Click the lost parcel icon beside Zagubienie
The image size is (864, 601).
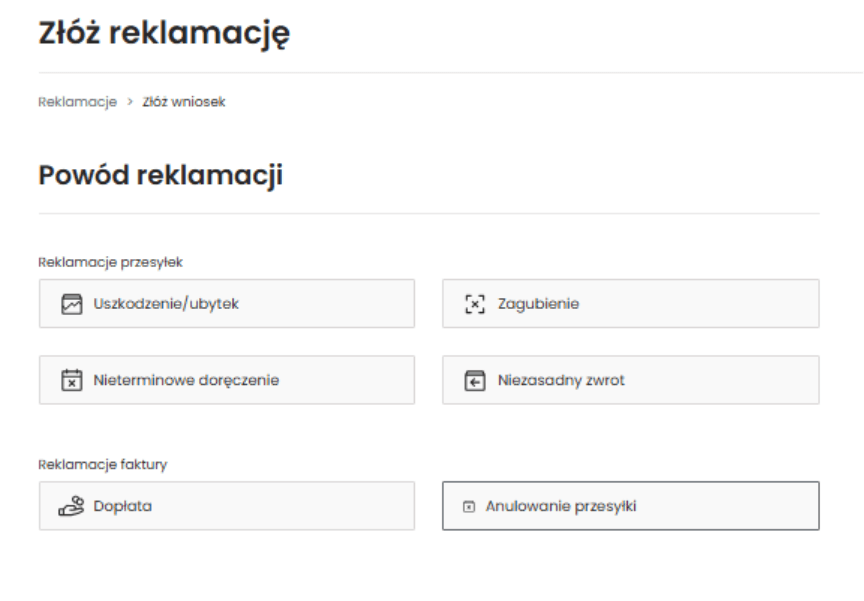point(475,304)
